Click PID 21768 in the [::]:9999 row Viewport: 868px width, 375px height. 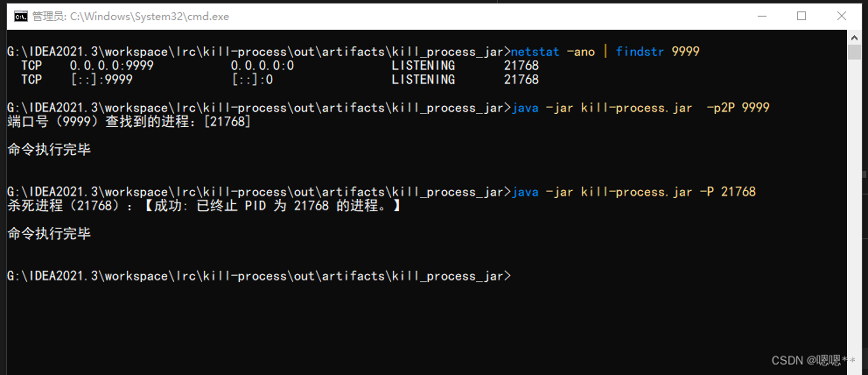pyautogui.click(x=521, y=80)
